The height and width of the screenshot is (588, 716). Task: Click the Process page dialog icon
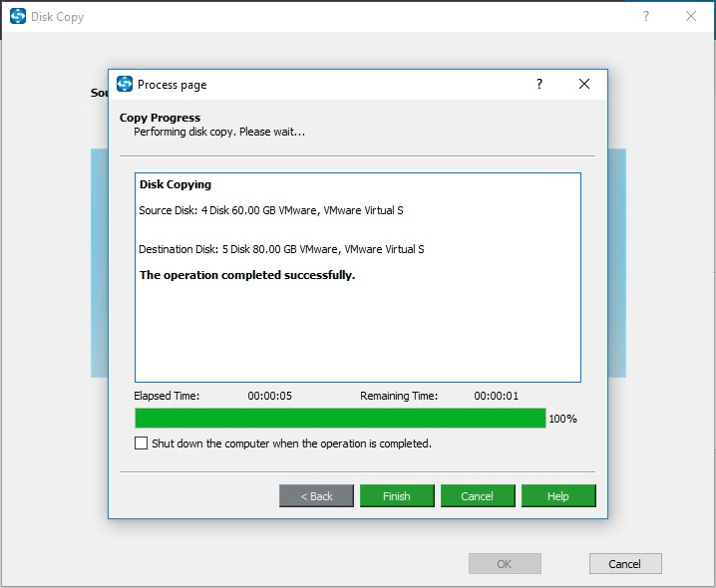pyautogui.click(x=125, y=85)
